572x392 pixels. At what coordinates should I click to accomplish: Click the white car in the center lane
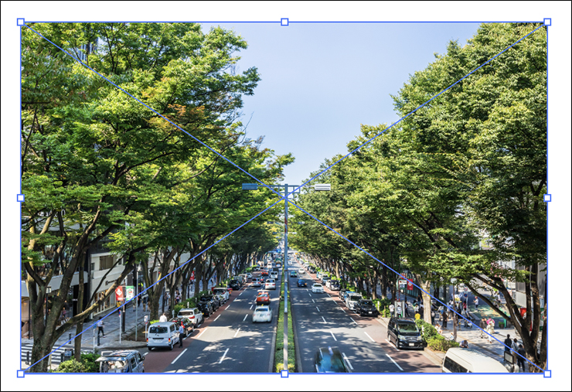262,313
